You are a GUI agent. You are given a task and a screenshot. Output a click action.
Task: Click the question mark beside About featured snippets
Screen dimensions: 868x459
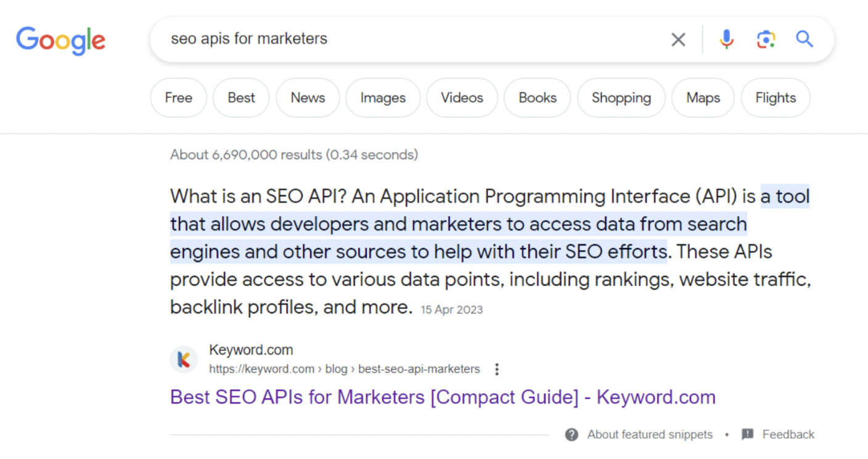[x=571, y=434]
